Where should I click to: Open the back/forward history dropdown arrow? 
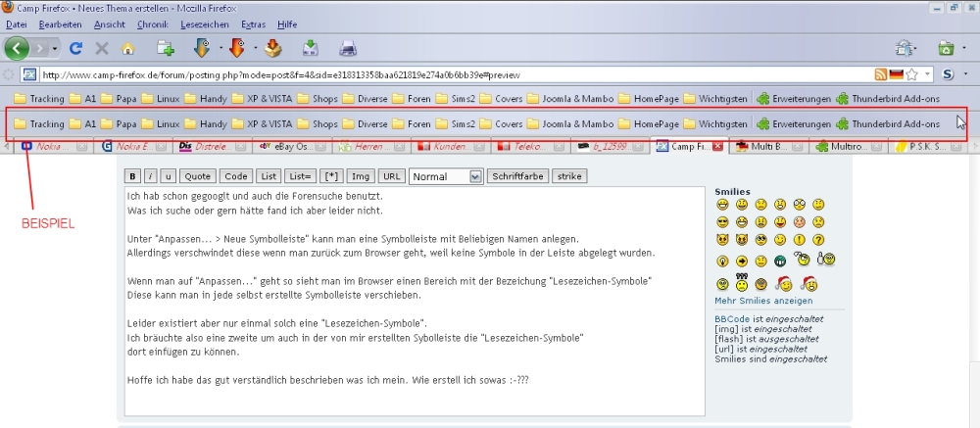[x=54, y=49]
